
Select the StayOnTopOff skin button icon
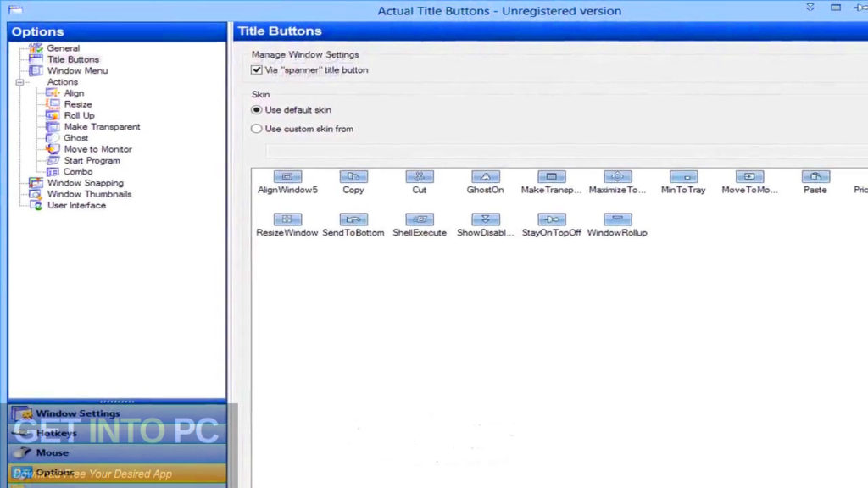pyautogui.click(x=551, y=219)
